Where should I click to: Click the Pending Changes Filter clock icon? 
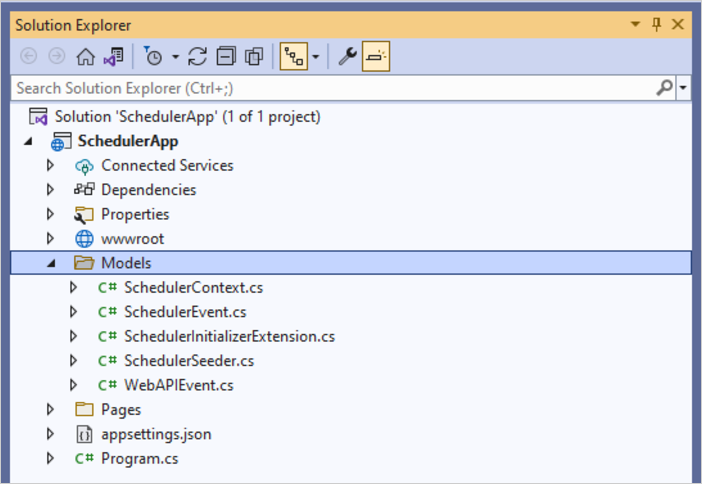pyautogui.click(x=154, y=57)
